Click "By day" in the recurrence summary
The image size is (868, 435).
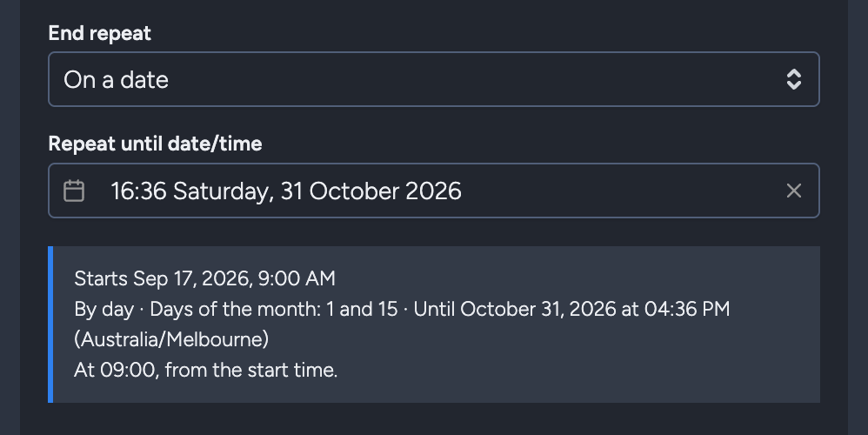point(104,310)
